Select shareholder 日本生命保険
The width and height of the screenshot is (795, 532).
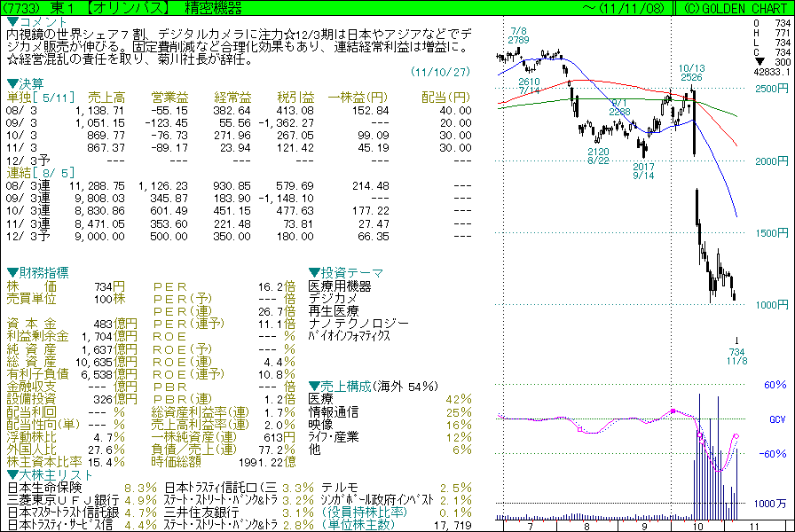click(44, 488)
